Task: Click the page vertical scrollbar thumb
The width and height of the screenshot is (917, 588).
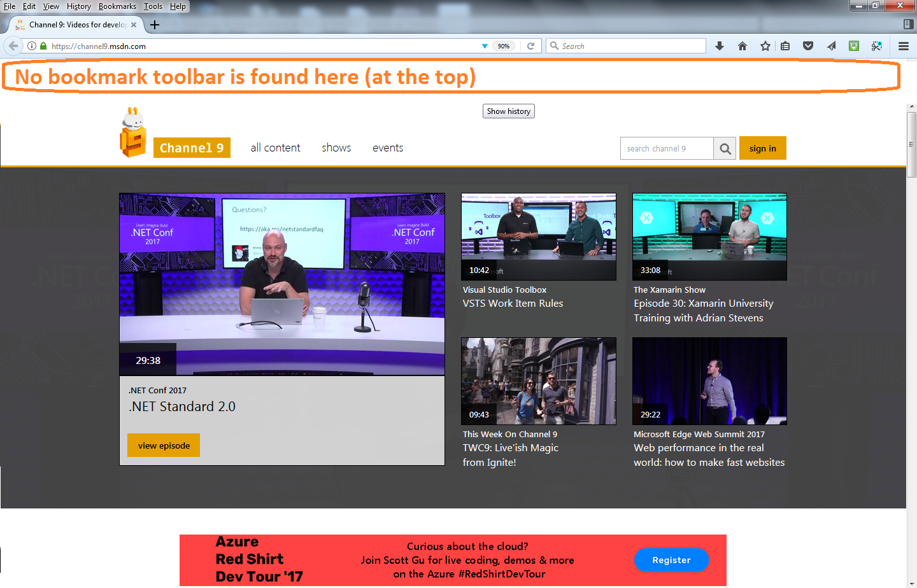Action: (x=911, y=145)
